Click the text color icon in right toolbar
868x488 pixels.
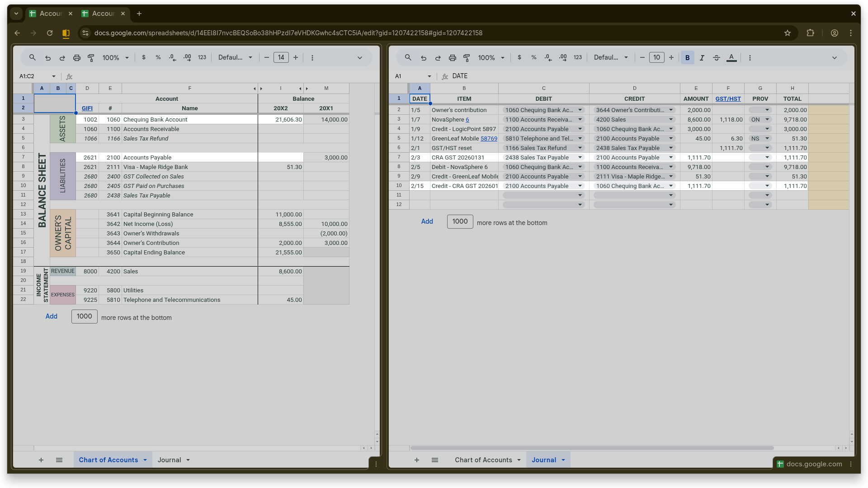pos(731,58)
